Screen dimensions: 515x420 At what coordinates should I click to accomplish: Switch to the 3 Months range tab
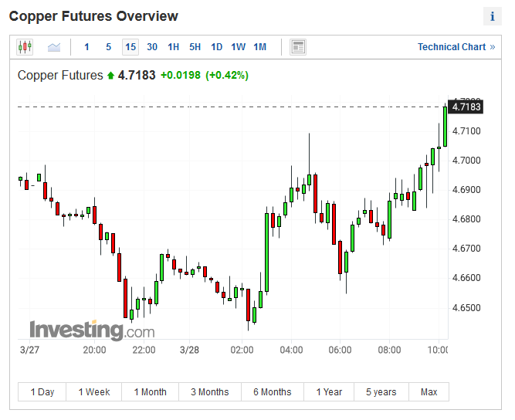(x=210, y=392)
